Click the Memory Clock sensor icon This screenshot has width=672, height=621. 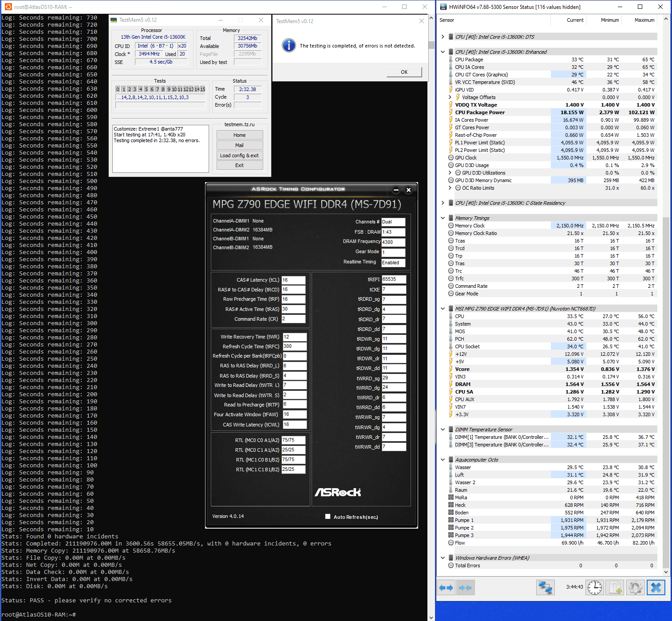click(x=451, y=226)
